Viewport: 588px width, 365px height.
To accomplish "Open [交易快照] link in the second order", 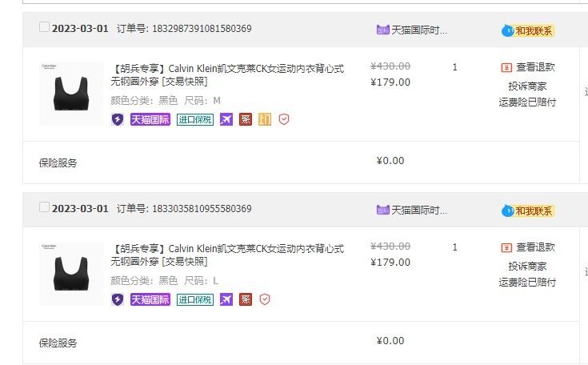I will [x=185, y=262].
